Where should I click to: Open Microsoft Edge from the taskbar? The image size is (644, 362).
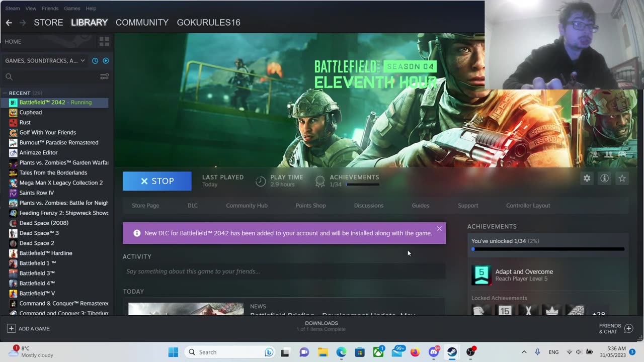coord(341,352)
